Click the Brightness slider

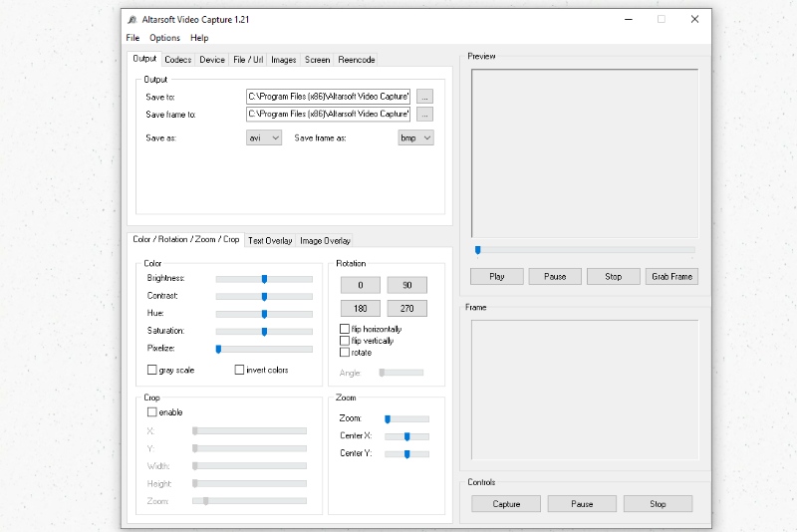pyautogui.click(x=264, y=279)
